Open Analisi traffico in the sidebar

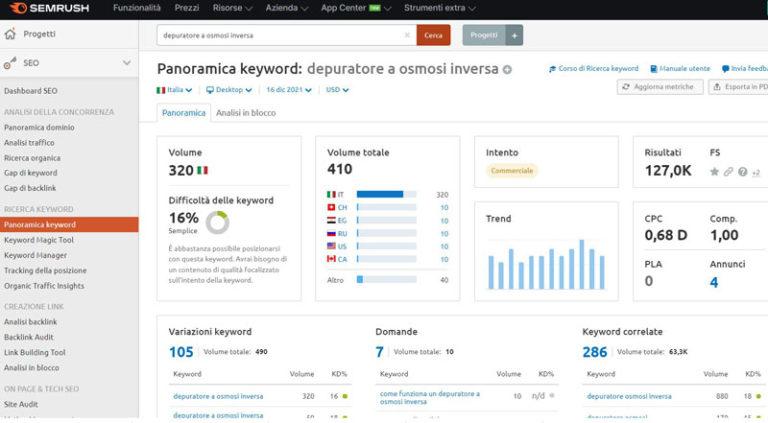tap(29, 143)
